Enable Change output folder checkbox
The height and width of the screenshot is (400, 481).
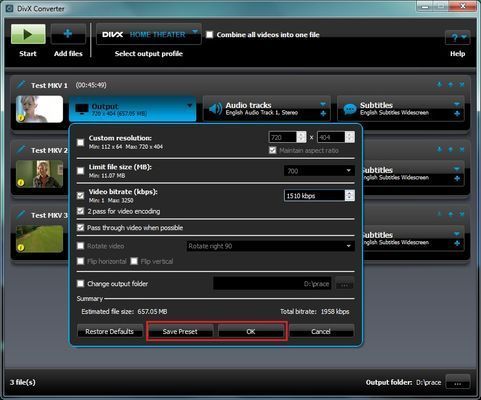tap(80, 283)
